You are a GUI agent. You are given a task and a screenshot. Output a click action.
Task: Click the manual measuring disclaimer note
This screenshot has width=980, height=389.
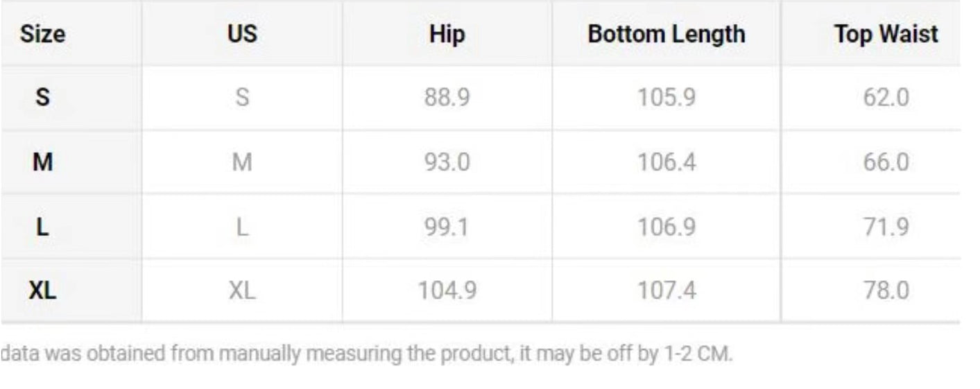click(x=366, y=354)
